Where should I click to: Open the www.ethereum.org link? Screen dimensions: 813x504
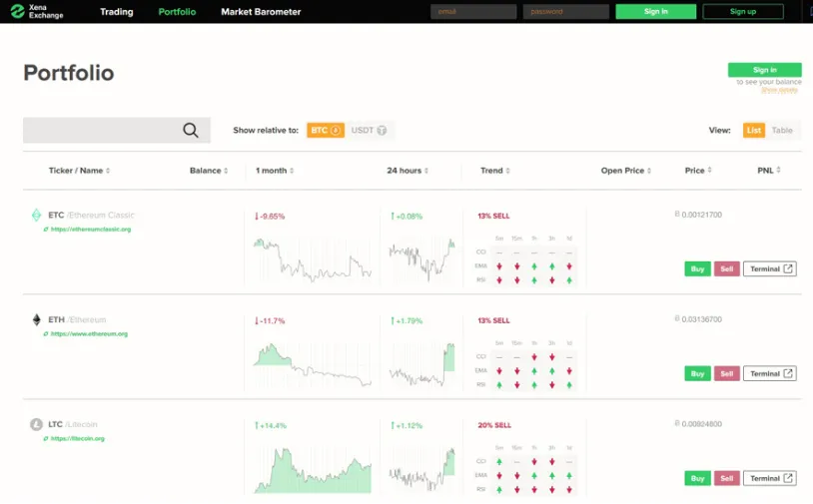point(89,333)
